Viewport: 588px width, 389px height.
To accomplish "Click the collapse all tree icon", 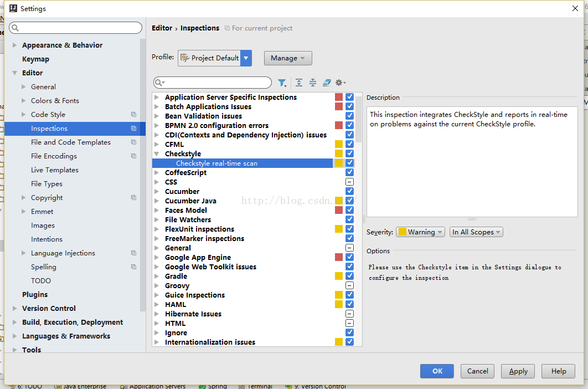I will tap(313, 83).
